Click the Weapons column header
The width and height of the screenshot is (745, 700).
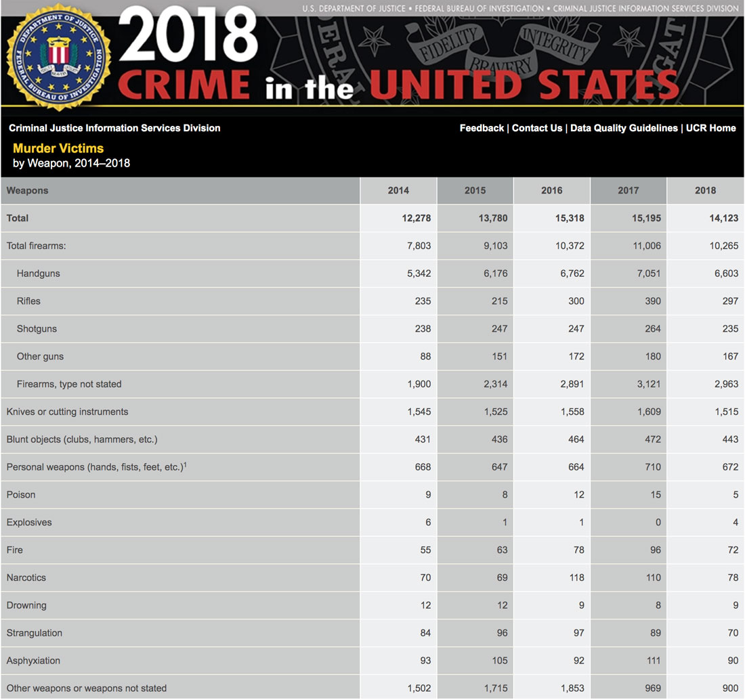coord(28,190)
